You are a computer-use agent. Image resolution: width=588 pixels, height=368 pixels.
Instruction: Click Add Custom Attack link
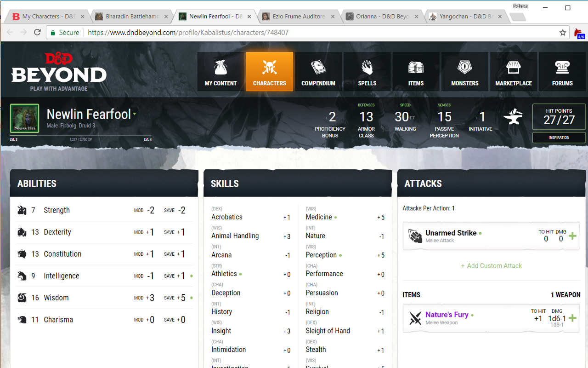[x=492, y=265]
